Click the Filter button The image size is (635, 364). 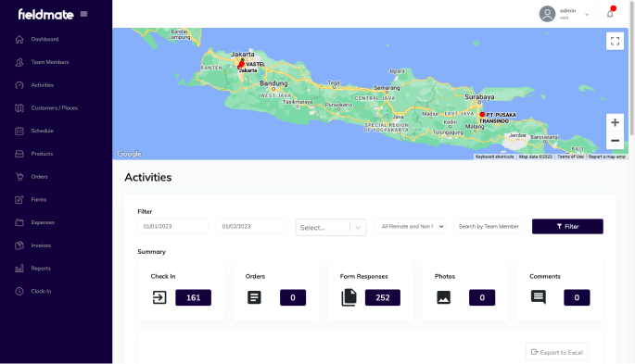567,227
